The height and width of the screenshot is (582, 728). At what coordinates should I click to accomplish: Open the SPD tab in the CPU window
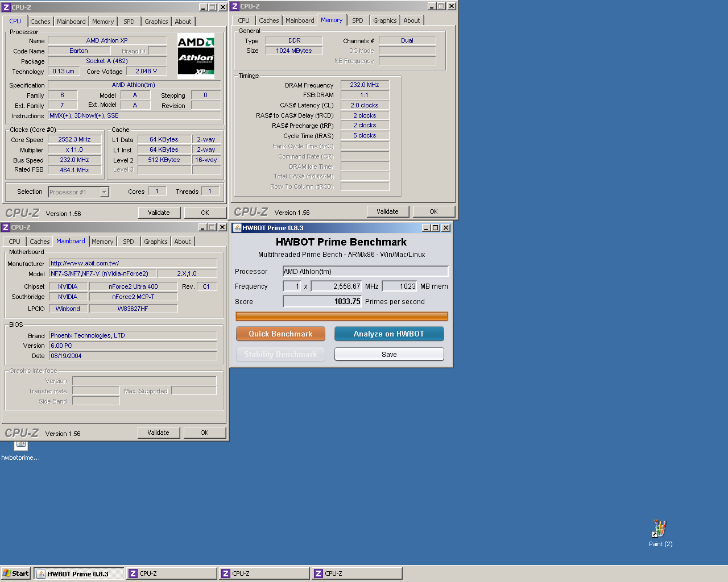pyautogui.click(x=129, y=22)
